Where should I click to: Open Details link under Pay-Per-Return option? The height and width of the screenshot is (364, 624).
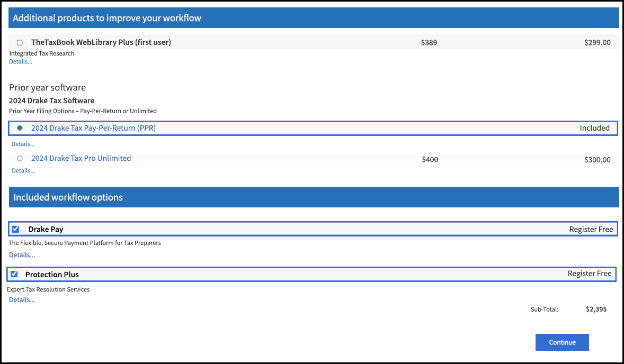click(x=23, y=144)
